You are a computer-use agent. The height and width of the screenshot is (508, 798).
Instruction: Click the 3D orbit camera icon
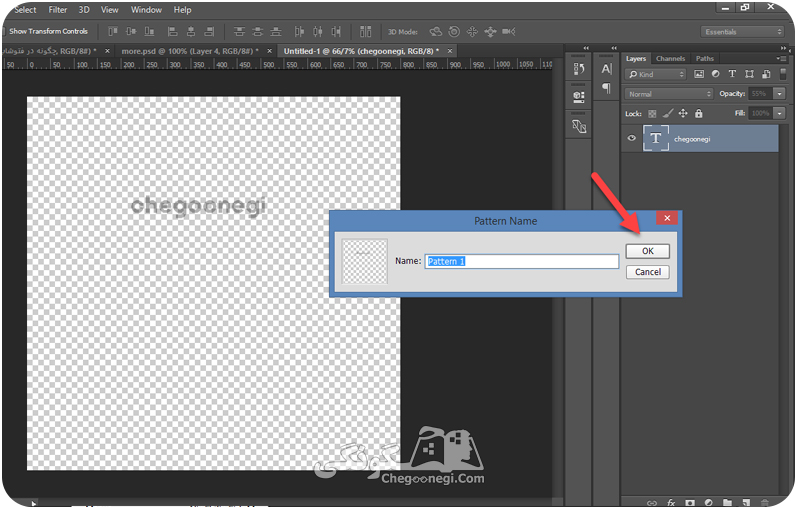tap(435, 32)
